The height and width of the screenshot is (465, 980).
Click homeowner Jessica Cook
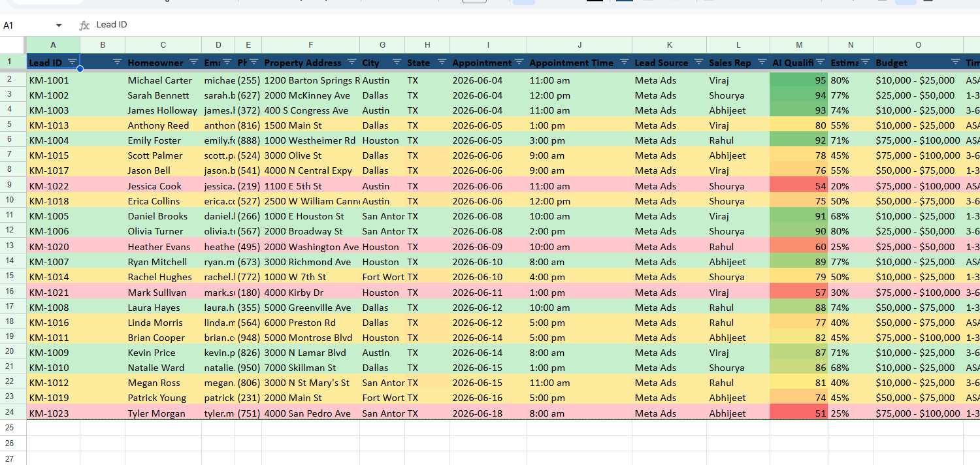[x=163, y=185]
